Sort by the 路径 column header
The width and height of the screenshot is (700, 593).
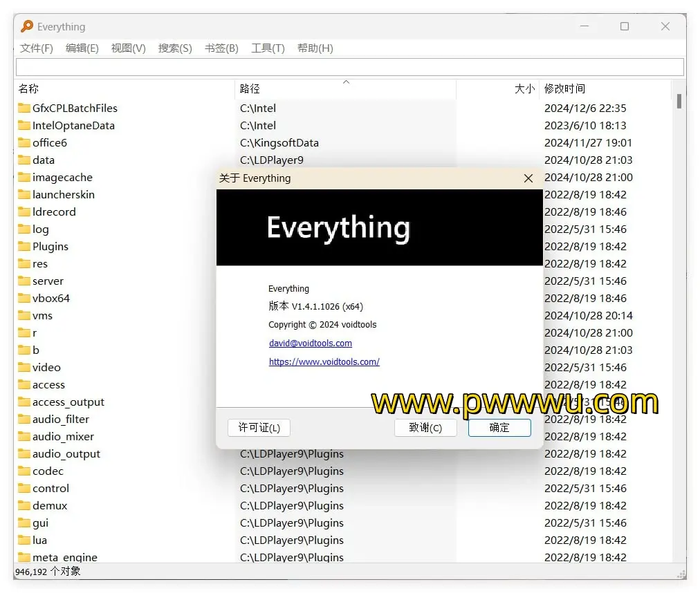pyautogui.click(x=250, y=88)
